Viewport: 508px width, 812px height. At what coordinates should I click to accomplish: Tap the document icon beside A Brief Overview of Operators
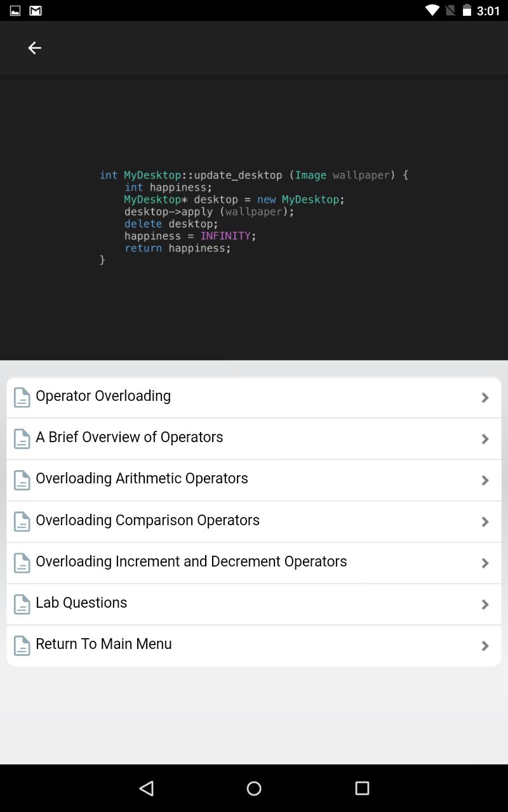pyautogui.click(x=22, y=439)
